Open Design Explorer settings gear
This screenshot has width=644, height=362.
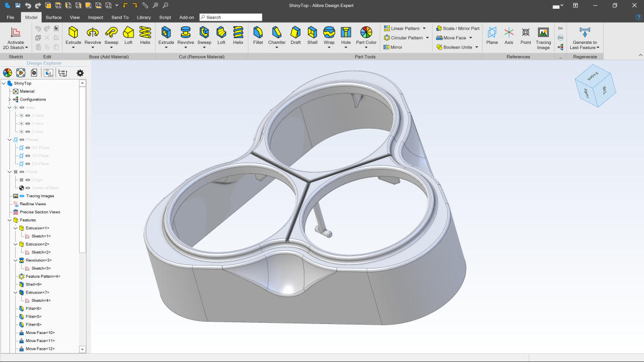tap(80, 73)
